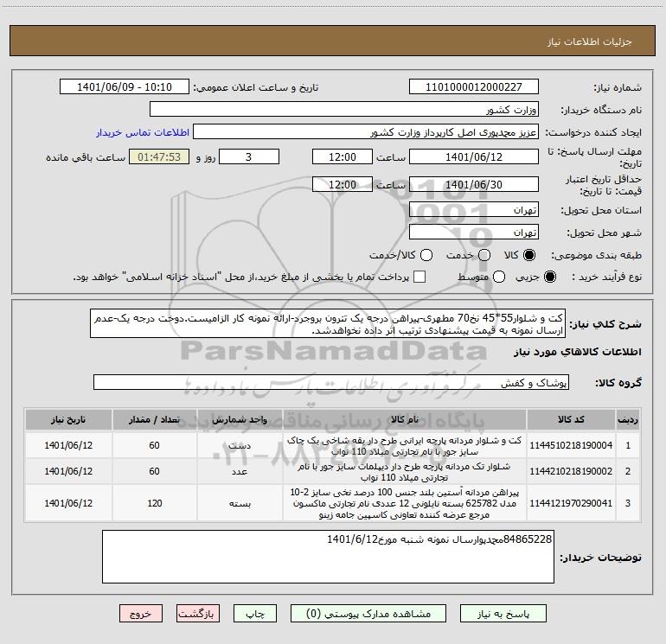This screenshot has width=666, height=644.
Task: Click the چاپ print button
Action: 255,614
